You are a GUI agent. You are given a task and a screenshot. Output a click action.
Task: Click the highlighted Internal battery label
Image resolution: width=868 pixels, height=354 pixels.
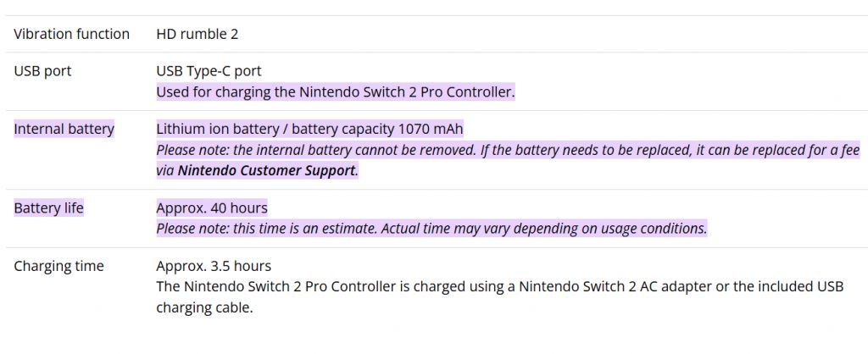pos(64,130)
